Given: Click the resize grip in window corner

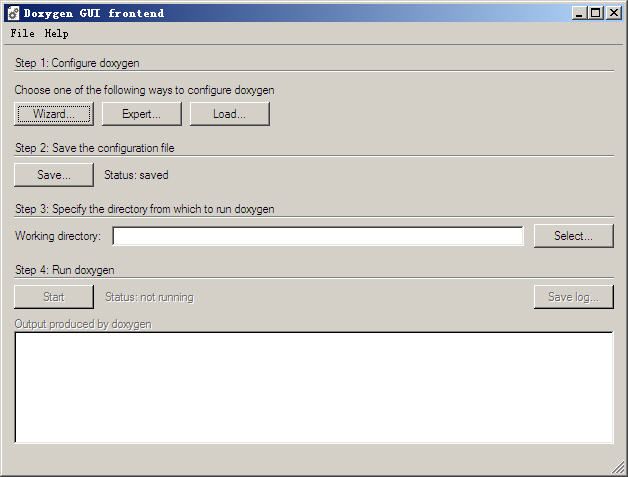Looking at the screenshot, I should coord(619,468).
